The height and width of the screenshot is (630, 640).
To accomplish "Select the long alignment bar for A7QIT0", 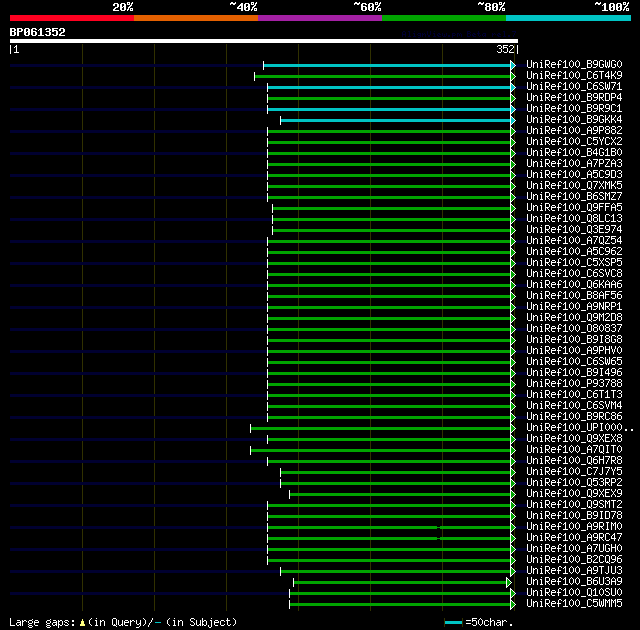I will [380, 450].
